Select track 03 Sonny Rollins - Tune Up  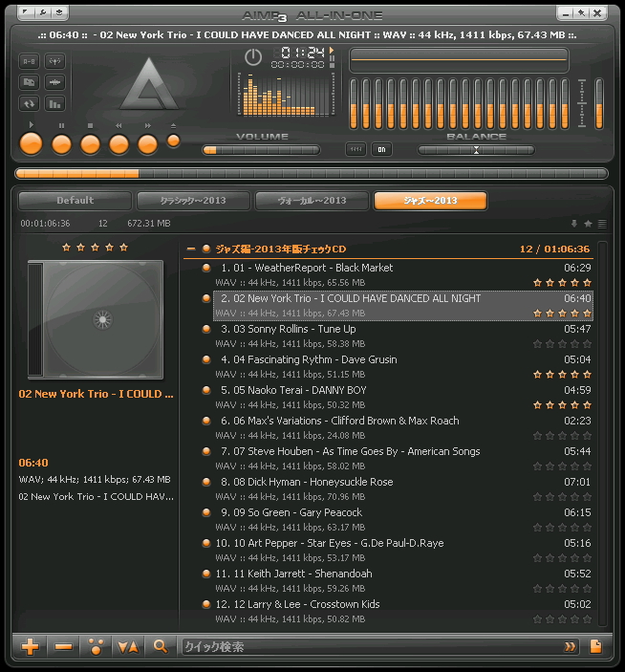pos(402,336)
